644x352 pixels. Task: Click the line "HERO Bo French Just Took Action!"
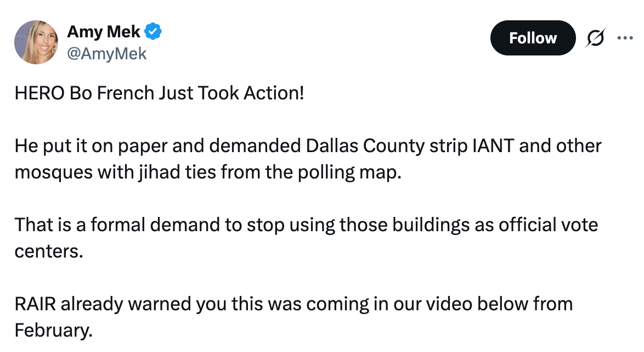(160, 93)
